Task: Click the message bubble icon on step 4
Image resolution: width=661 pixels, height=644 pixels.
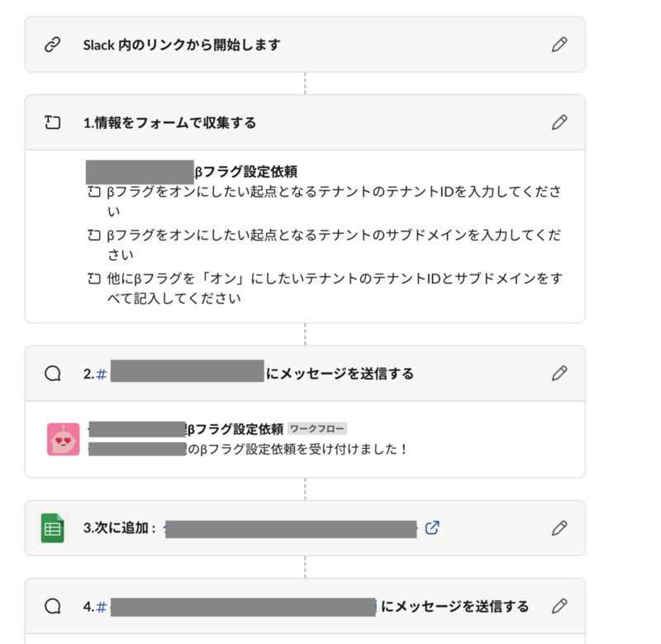Action: (53, 606)
